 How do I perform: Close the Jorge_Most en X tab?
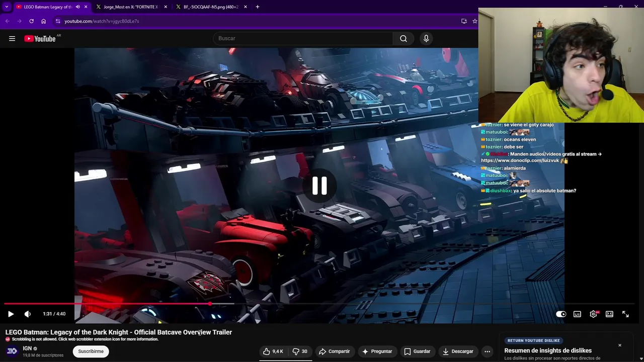(166, 7)
